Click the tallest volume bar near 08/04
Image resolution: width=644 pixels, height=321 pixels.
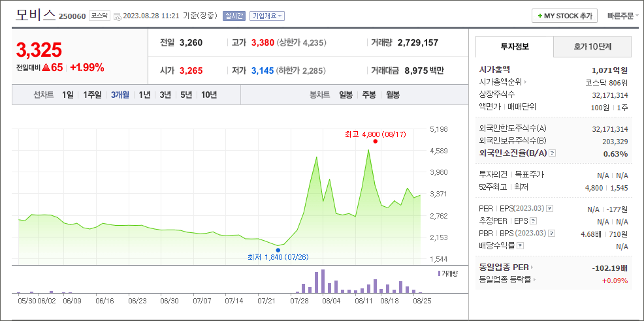point(323,281)
